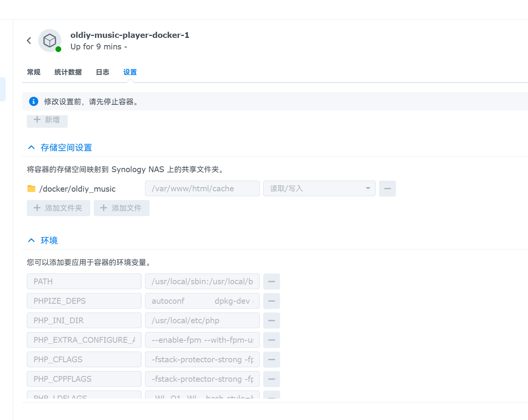Click the 添加文件 button

122,208
